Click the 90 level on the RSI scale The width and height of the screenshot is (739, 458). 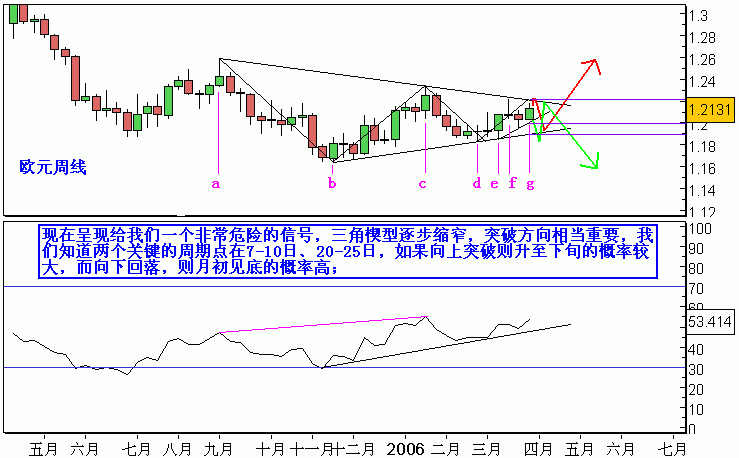[697, 248]
